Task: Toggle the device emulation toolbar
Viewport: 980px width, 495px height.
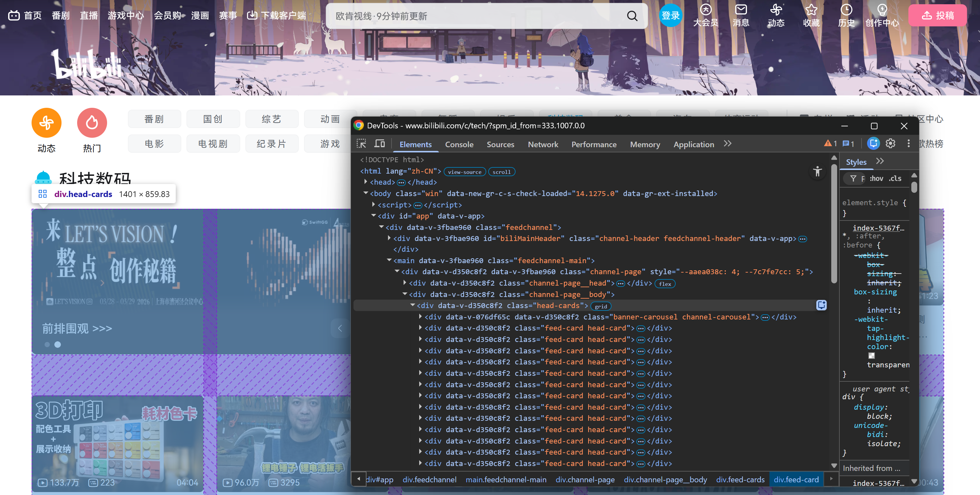Action: point(379,144)
